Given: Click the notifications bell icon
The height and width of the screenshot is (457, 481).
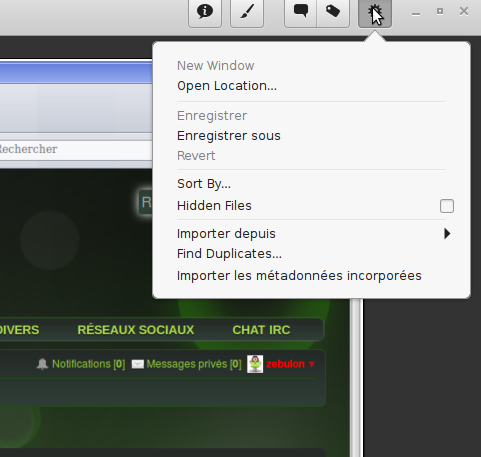Looking at the screenshot, I should 42,364.
